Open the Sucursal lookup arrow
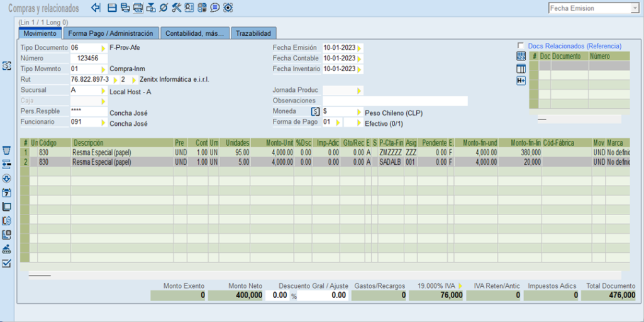The image size is (644, 322). [x=104, y=91]
